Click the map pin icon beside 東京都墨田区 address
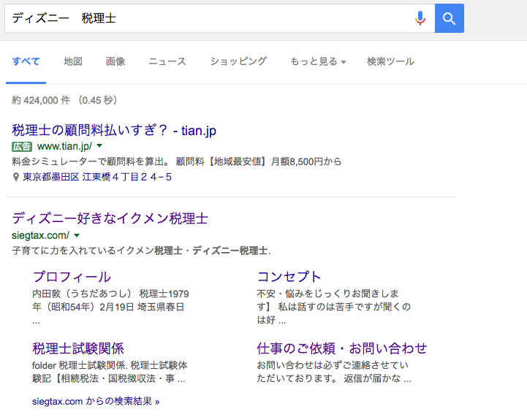Image resolution: width=527 pixels, height=420 pixels. coord(16,177)
